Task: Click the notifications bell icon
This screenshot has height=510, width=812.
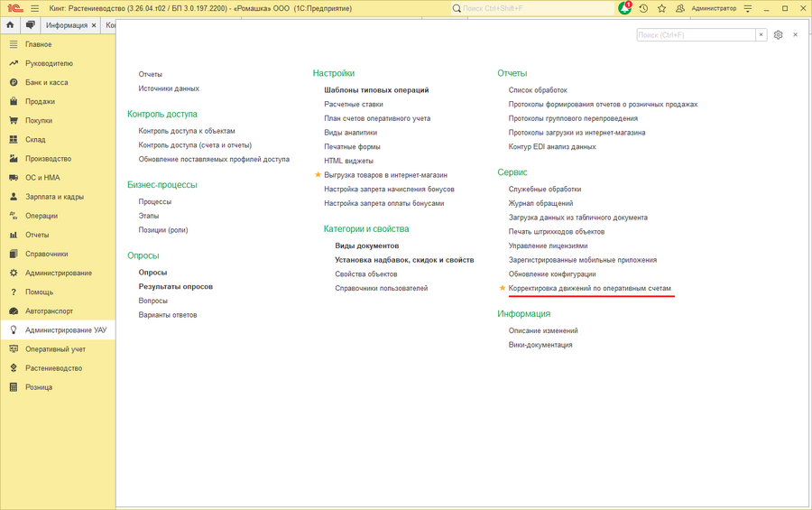Action: (625, 8)
